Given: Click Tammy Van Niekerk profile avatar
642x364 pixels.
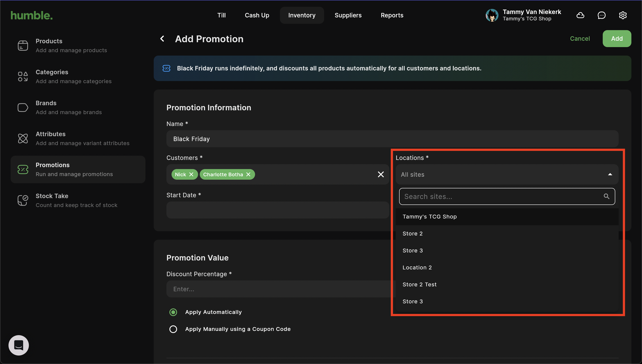Looking at the screenshot, I should pyautogui.click(x=492, y=15).
